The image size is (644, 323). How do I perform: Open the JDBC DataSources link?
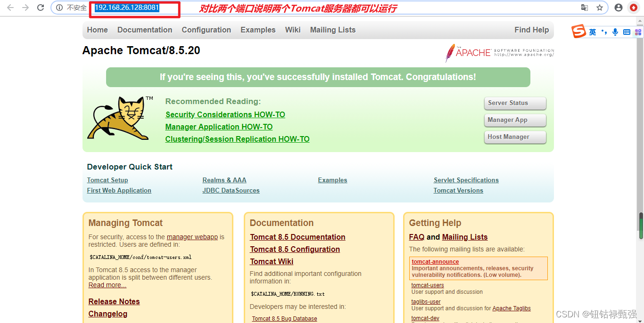pyautogui.click(x=231, y=190)
